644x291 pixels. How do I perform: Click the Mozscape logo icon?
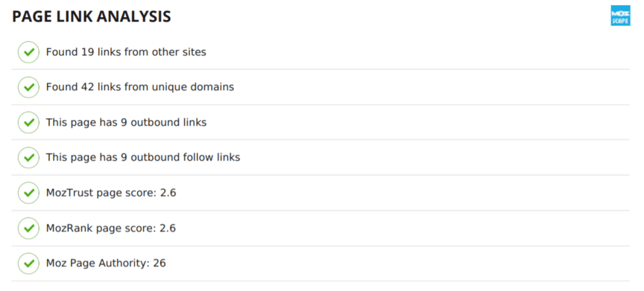(x=620, y=16)
